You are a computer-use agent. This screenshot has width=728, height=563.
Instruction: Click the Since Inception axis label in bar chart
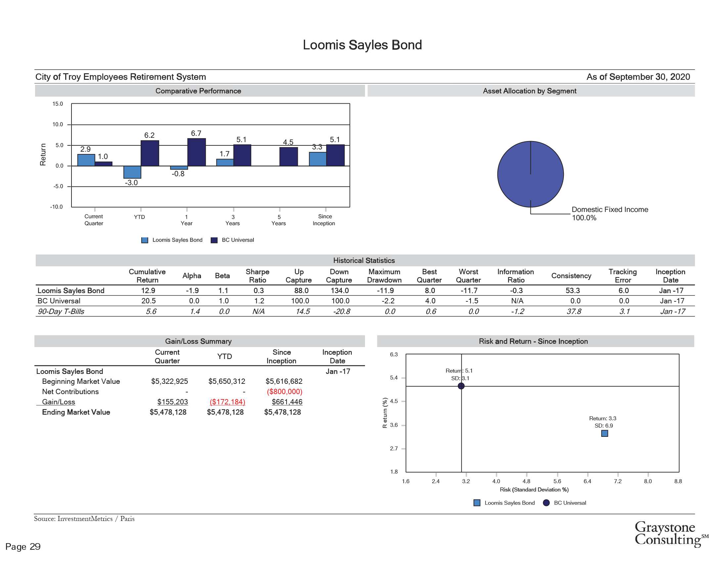pyautogui.click(x=324, y=220)
